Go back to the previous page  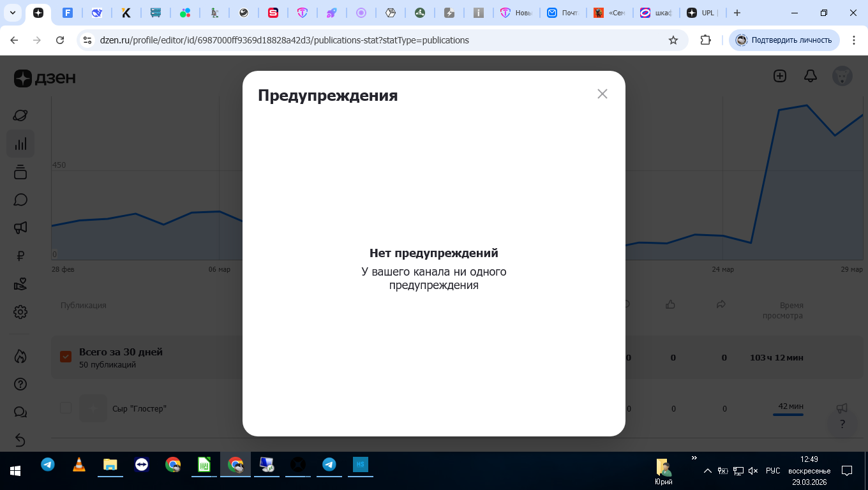pos(14,40)
